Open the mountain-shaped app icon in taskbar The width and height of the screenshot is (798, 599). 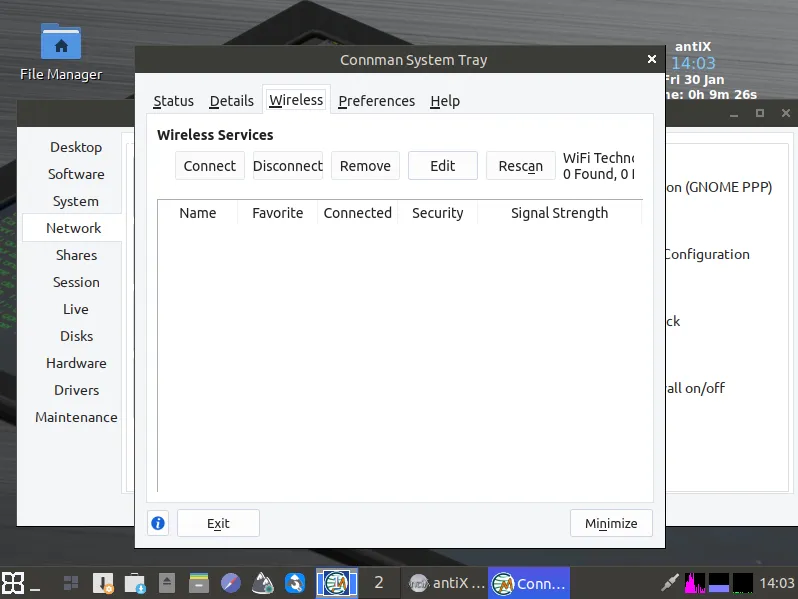click(x=263, y=583)
